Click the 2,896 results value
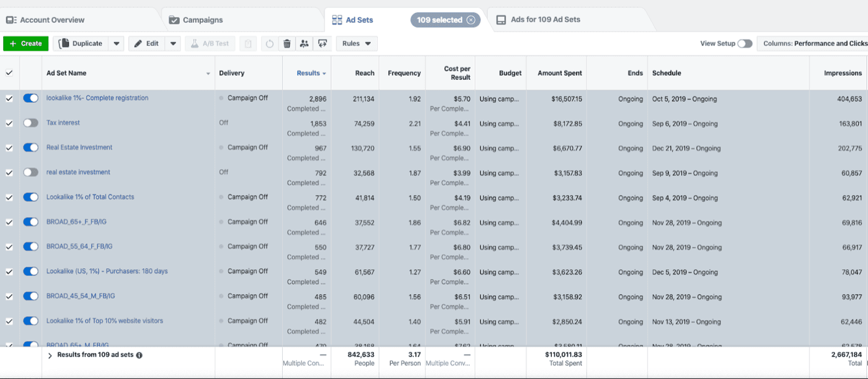The height and width of the screenshot is (379, 868). (x=317, y=99)
